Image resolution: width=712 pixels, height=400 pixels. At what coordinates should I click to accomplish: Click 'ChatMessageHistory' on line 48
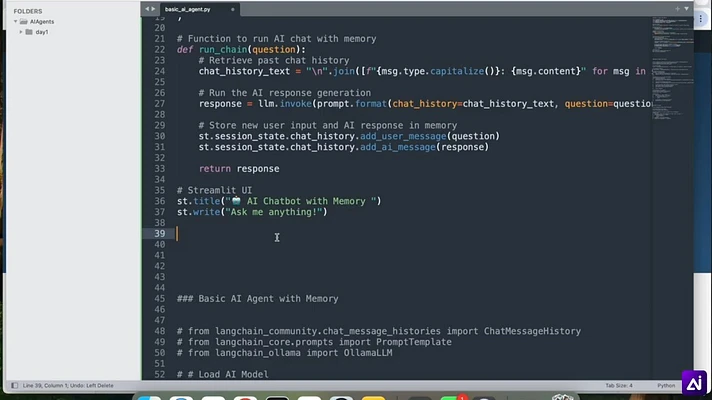(532, 331)
